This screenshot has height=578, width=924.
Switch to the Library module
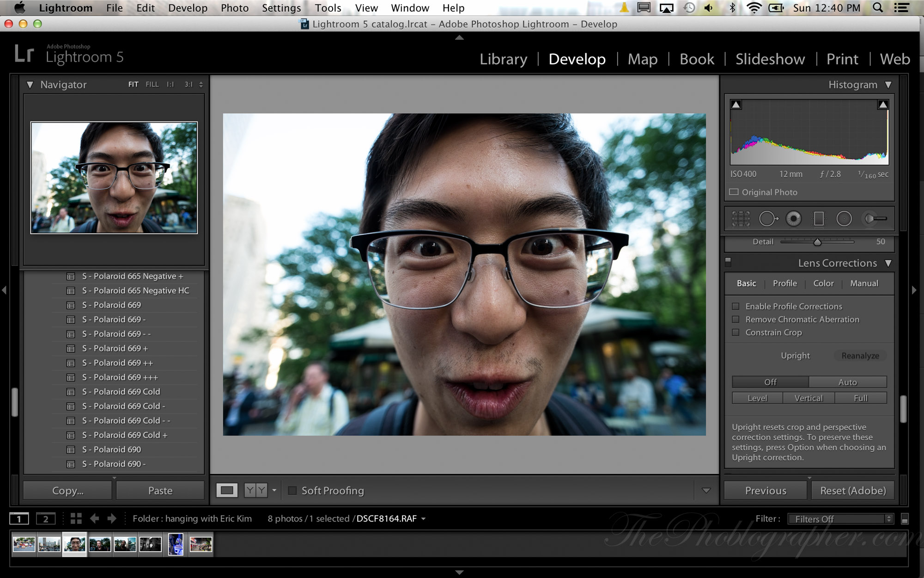point(503,59)
